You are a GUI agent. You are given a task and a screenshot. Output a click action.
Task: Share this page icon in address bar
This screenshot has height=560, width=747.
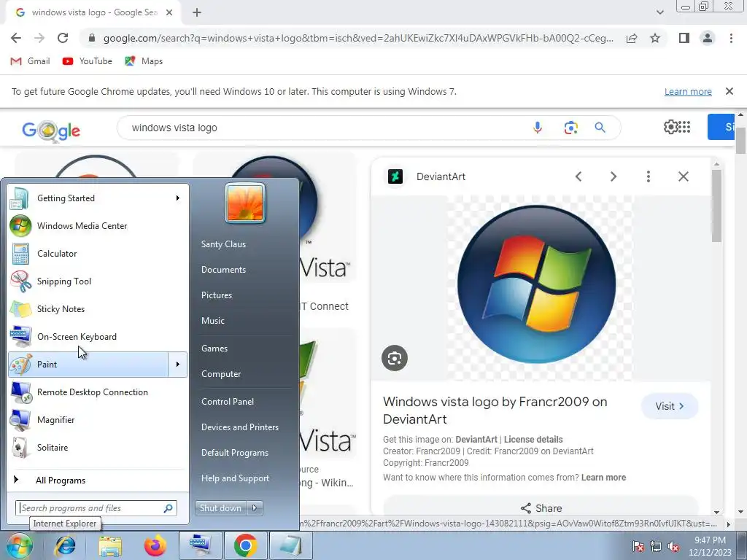[632, 38]
